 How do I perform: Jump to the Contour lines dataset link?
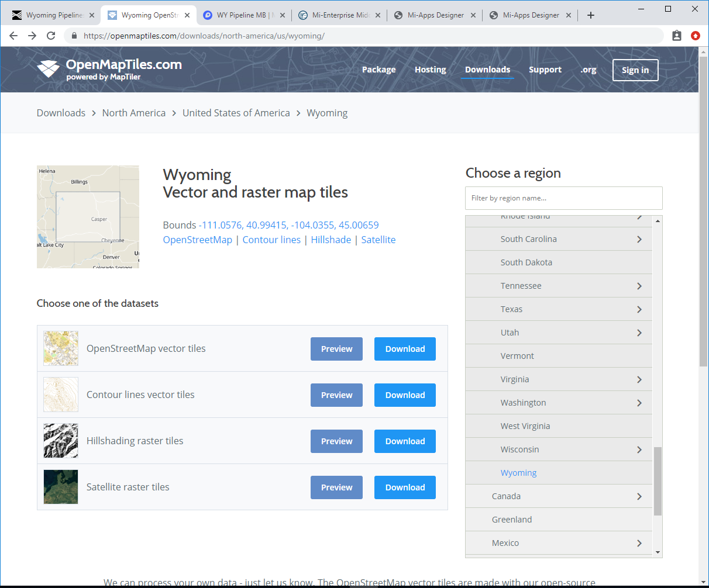click(271, 240)
